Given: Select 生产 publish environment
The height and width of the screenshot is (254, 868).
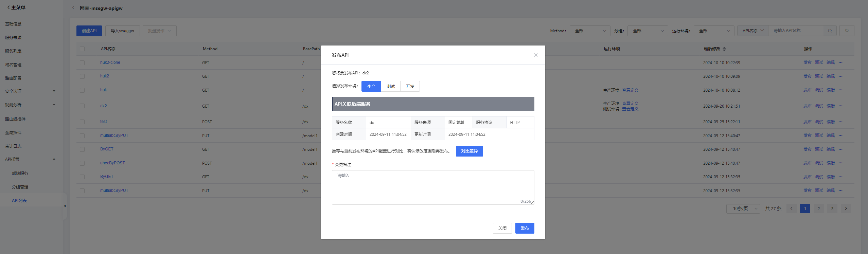Looking at the screenshot, I should click(371, 86).
